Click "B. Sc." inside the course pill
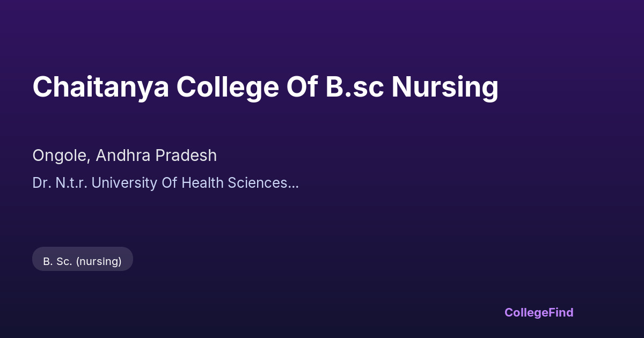The width and height of the screenshot is (644, 338). tap(57, 261)
